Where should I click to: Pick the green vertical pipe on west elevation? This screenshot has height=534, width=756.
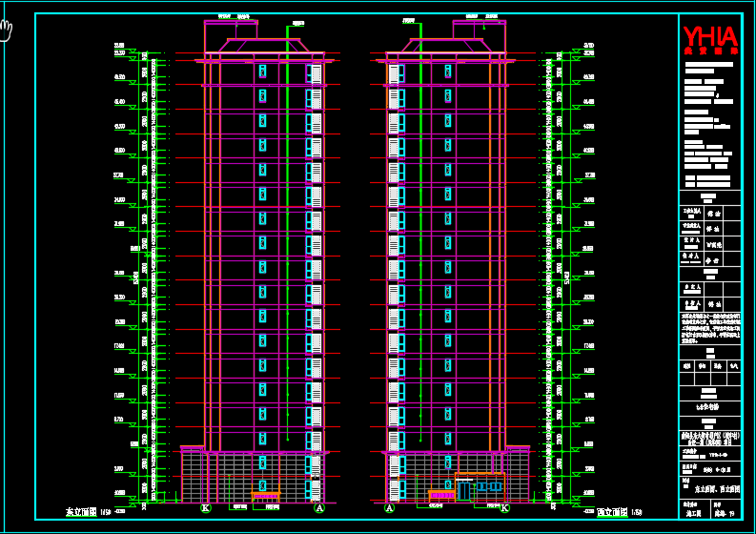tap(417, 238)
